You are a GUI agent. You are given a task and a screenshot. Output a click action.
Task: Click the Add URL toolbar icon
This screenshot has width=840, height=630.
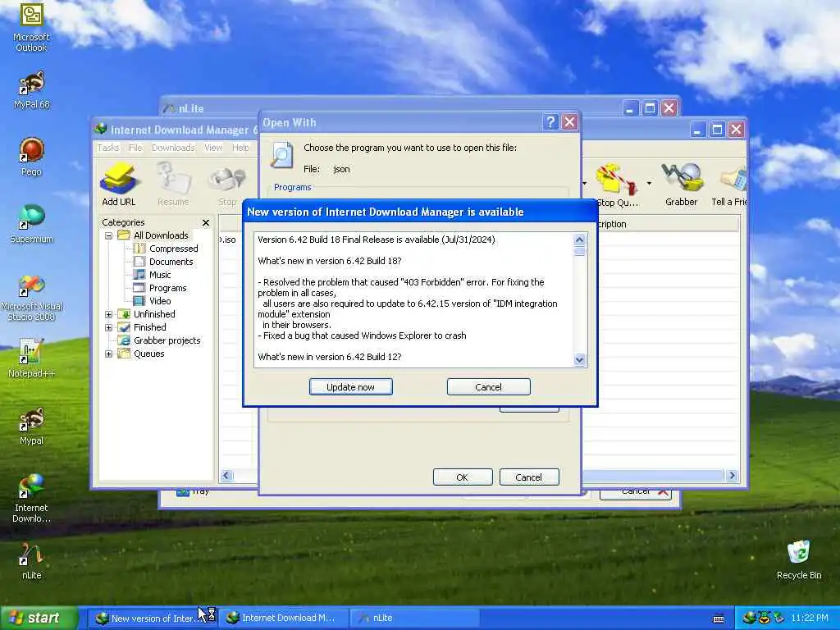[119, 185]
